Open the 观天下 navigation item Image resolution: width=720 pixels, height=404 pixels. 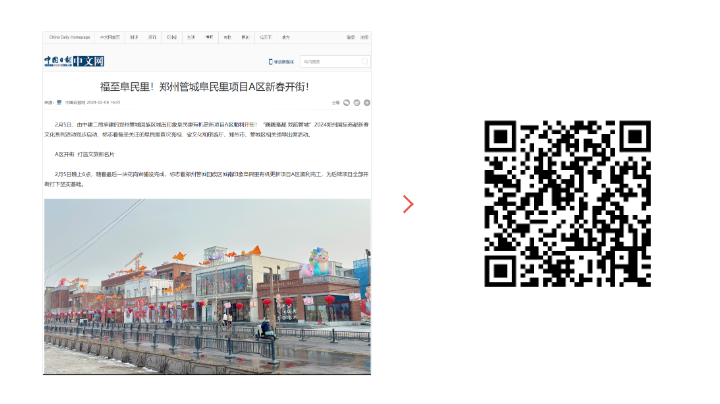point(265,37)
